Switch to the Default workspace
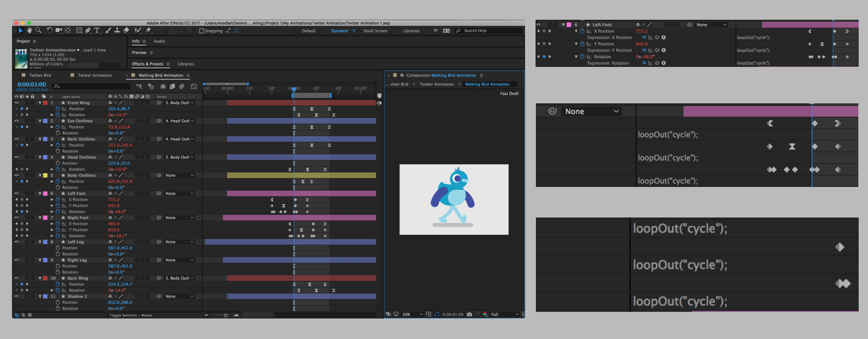The image size is (868, 339). click(x=309, y=31)
